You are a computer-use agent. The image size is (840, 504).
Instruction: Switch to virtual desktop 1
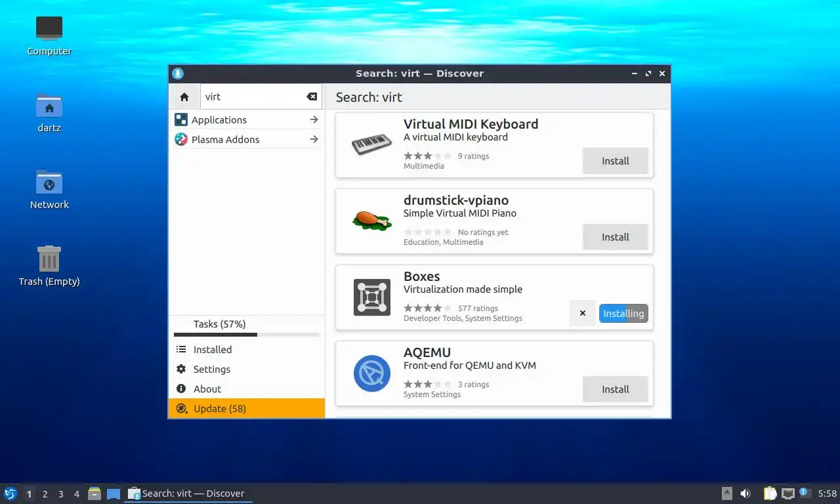tap(29, 494)
